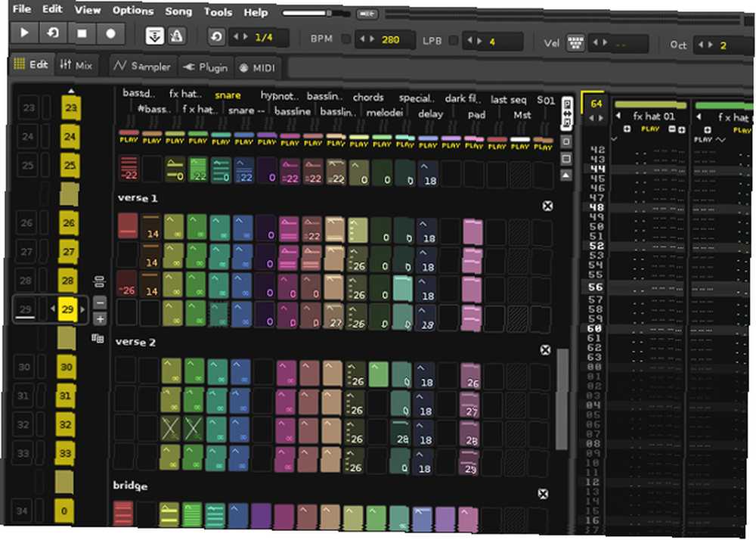Image resolution: width=756 pixels, height=540 pixels.
Task: Click the Mst track label in matrix header
Action: point(522,115)
